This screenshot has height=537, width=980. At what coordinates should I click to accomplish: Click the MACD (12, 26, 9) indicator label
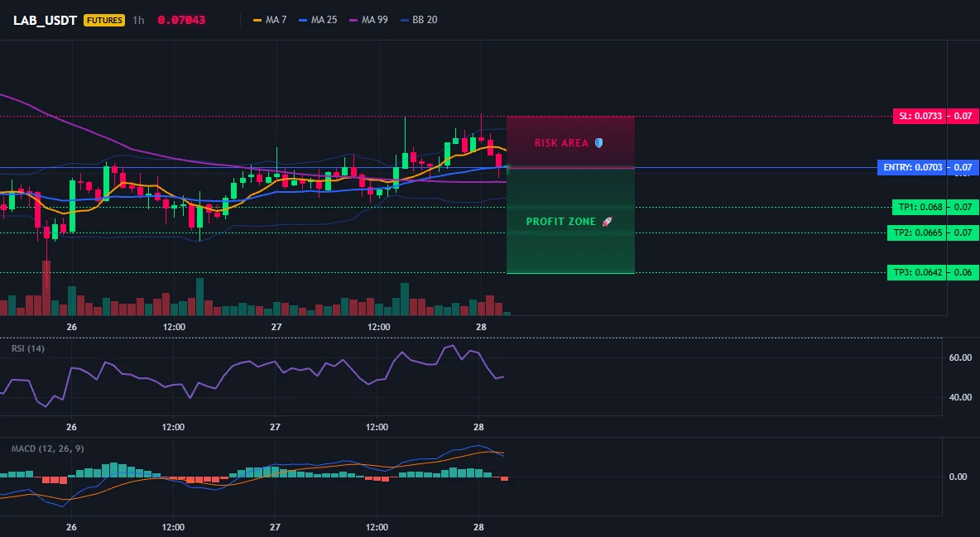[47, 448]
